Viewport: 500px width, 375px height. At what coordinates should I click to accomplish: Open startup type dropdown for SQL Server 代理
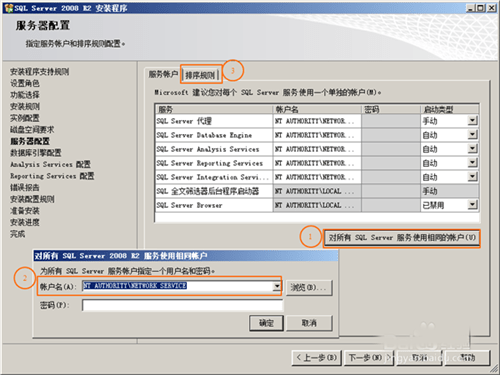click(472, 120)
